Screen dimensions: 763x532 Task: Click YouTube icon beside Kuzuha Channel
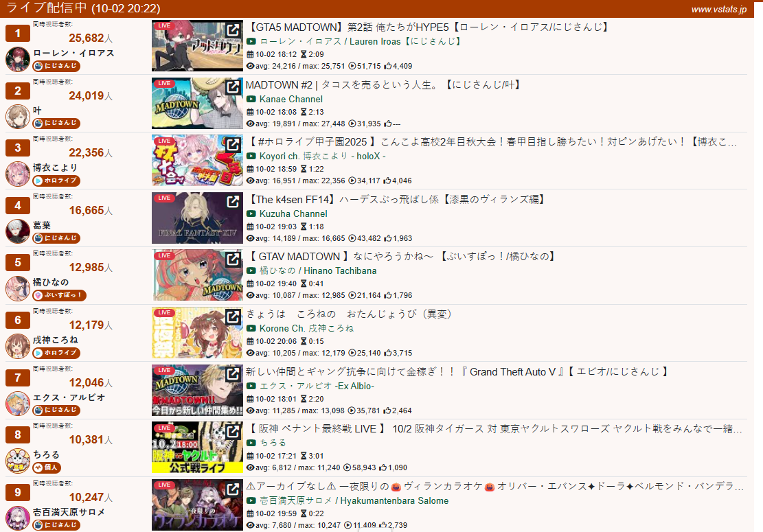pos(251,214)
